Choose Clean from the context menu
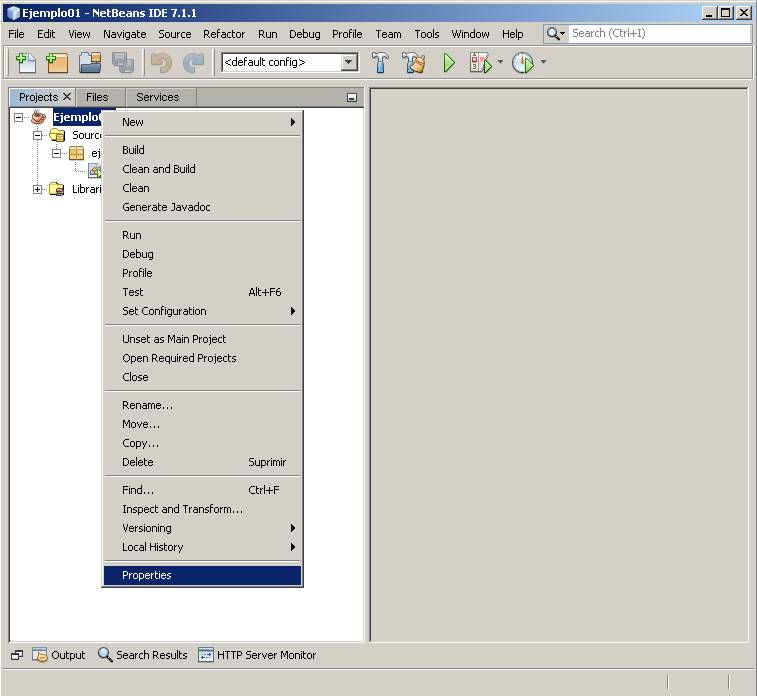Viewport: 757px width, 696px height. click(202, 188)
